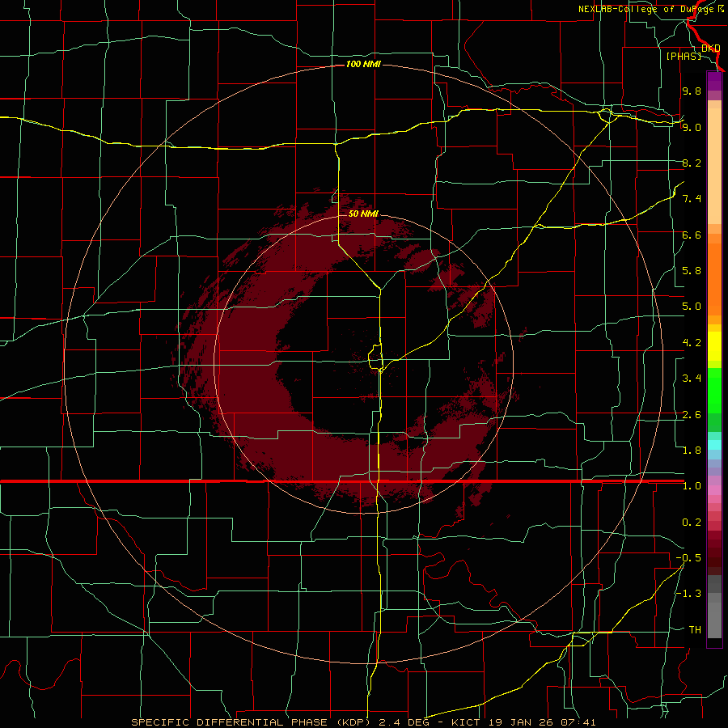The image size is (728, 728).
Task: Click the Specific Differential Phase caption
Action: pos(363,722)
